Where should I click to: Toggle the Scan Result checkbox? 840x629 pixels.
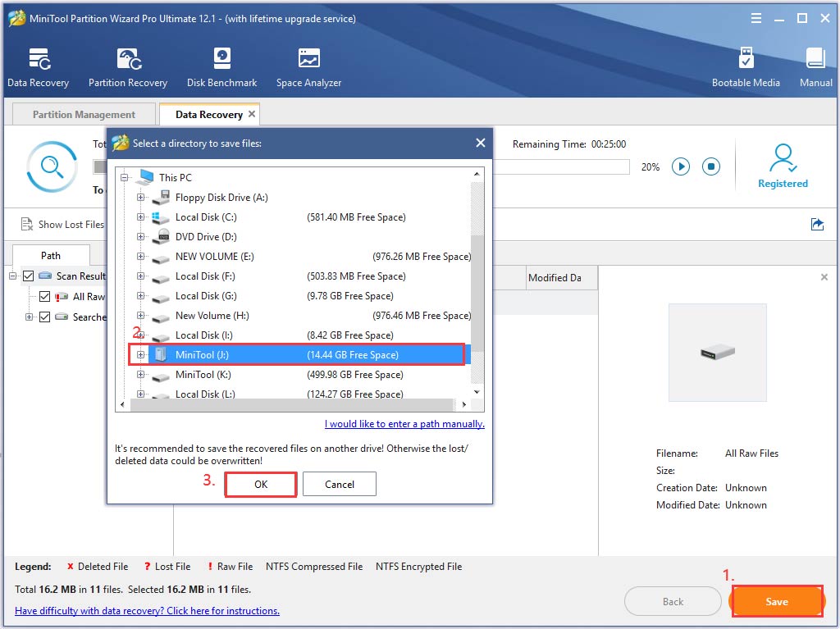point(29,276)
